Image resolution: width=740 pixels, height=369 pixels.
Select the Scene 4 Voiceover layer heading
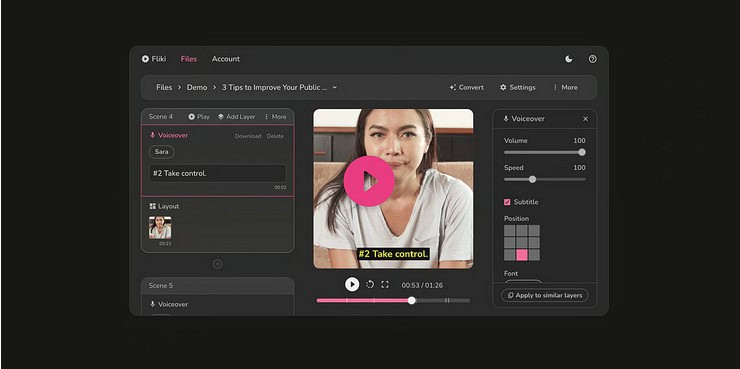[x=169, y=135]
